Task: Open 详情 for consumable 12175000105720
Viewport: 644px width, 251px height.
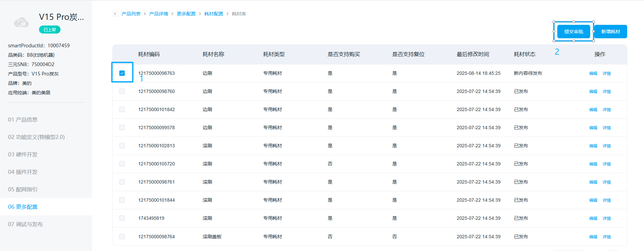Action: pyautogui.click(x=607, y=164)
